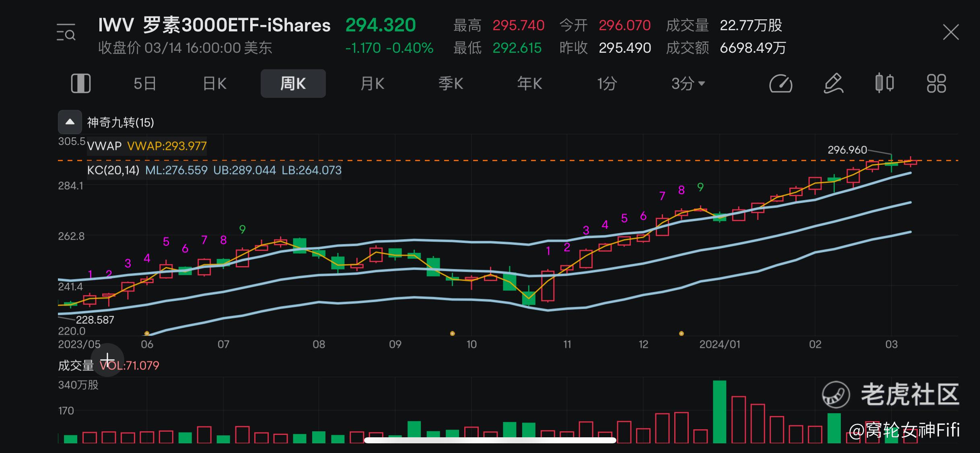Open the gauge indicator icon
Image resolution: width=980 pixels, height=453 pixels.
pos(781,84)
